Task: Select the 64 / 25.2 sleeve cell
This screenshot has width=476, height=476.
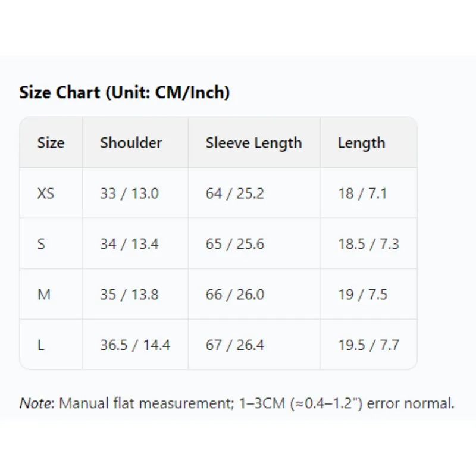Action: pyautogui.click(x=234, y=193)
